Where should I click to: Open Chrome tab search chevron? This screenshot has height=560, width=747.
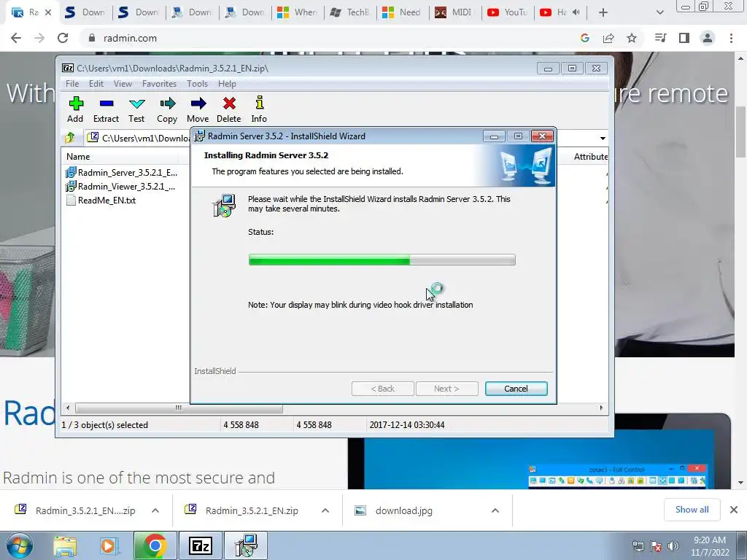click(x=659, y=12)
